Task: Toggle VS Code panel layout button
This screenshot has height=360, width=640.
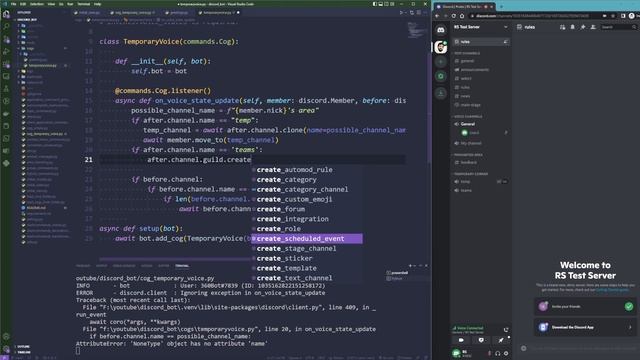Action: click(x=380, y=4)
